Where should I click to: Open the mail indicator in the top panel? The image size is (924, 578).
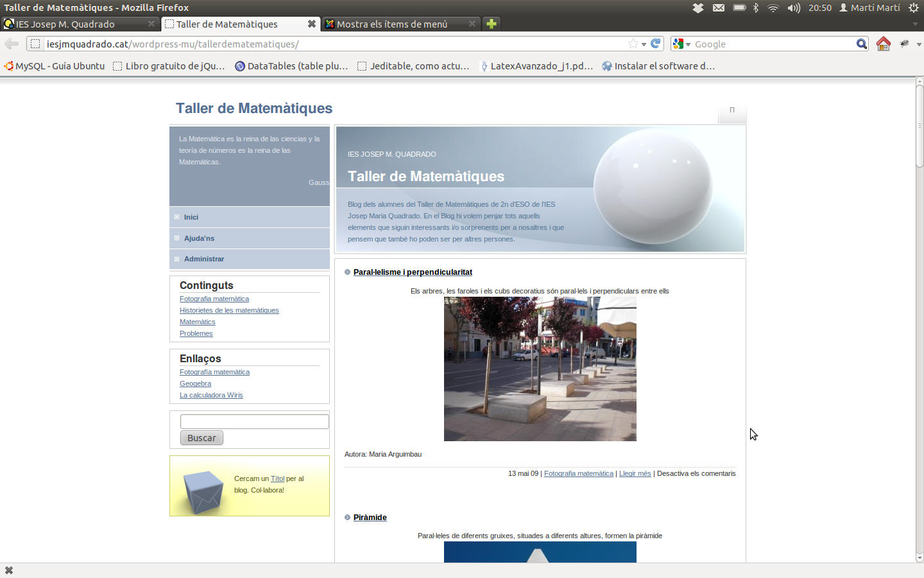click(x=719, y=8)
